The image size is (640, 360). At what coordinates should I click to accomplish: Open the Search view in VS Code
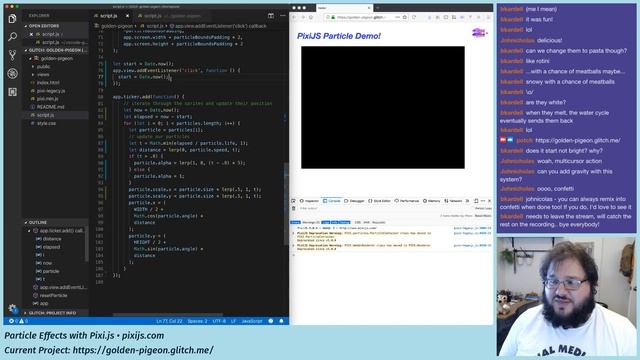tap(12, 37)
